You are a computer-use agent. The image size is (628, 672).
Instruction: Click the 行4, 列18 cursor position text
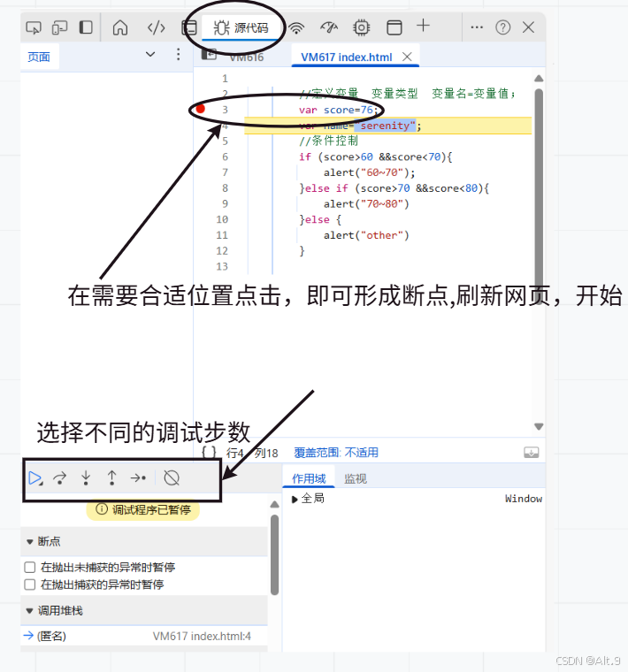coord(252,453)
